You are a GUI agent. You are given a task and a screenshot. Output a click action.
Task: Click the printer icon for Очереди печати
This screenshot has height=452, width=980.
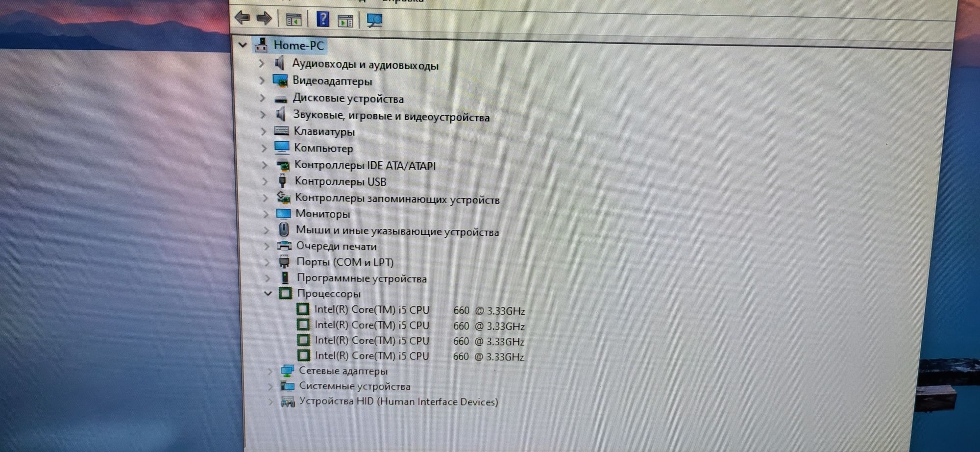[284, 246]
